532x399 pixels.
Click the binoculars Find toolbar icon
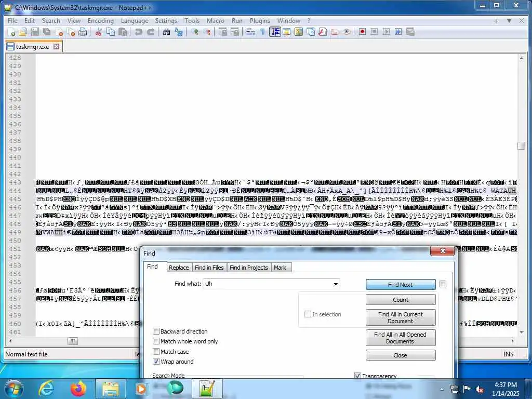(x=166, y=32)
